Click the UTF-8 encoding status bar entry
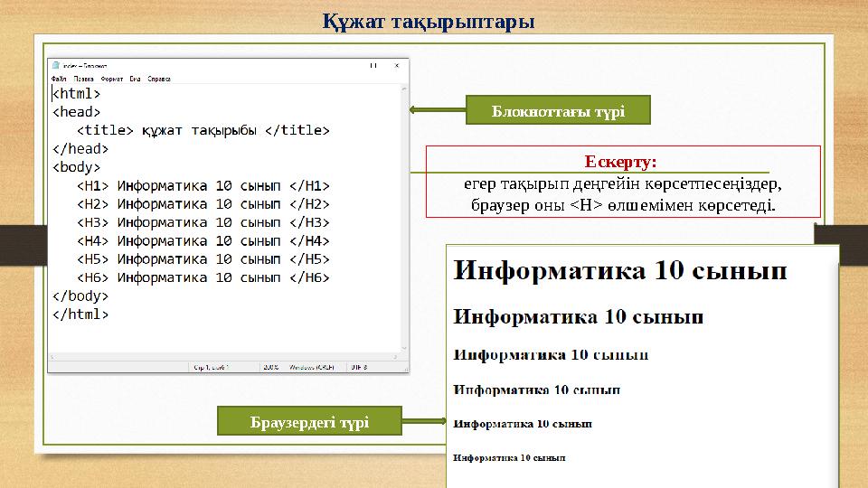This screenshot has height=488, width=868. (x=359, y=367)
